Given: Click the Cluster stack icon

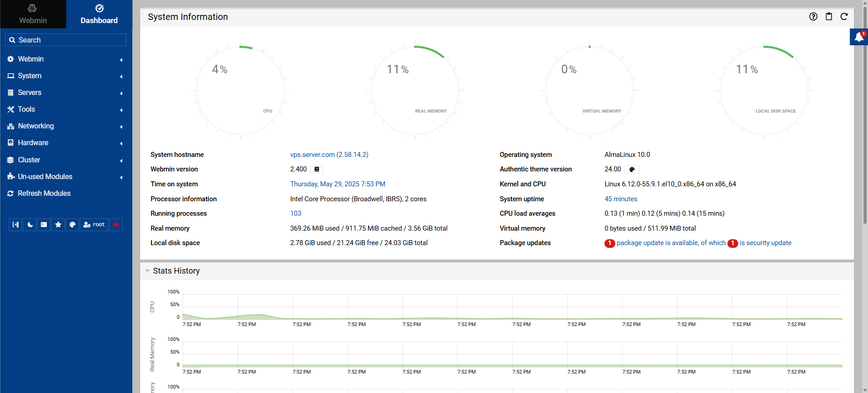Looking at the screenshot, I should pos(10,160).
